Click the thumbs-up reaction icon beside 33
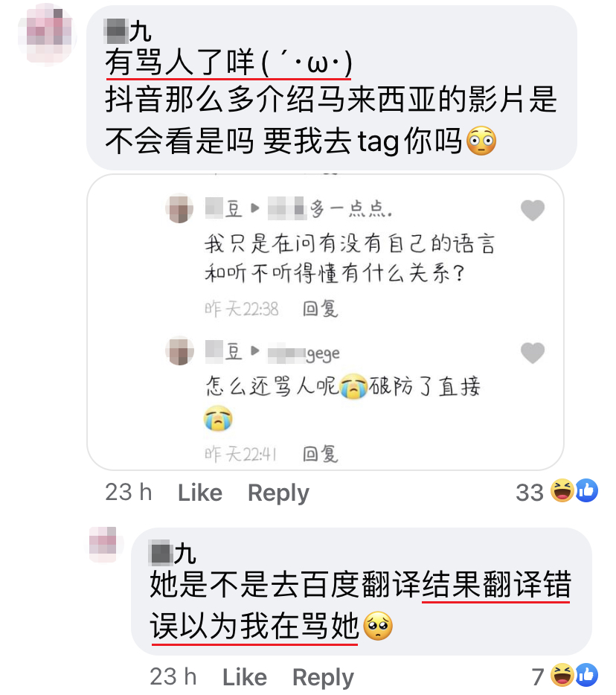This screenshot has height=695, width=616. (586, 490)
